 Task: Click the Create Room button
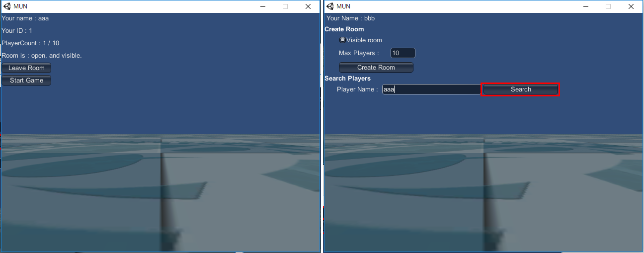click(376, 68)
